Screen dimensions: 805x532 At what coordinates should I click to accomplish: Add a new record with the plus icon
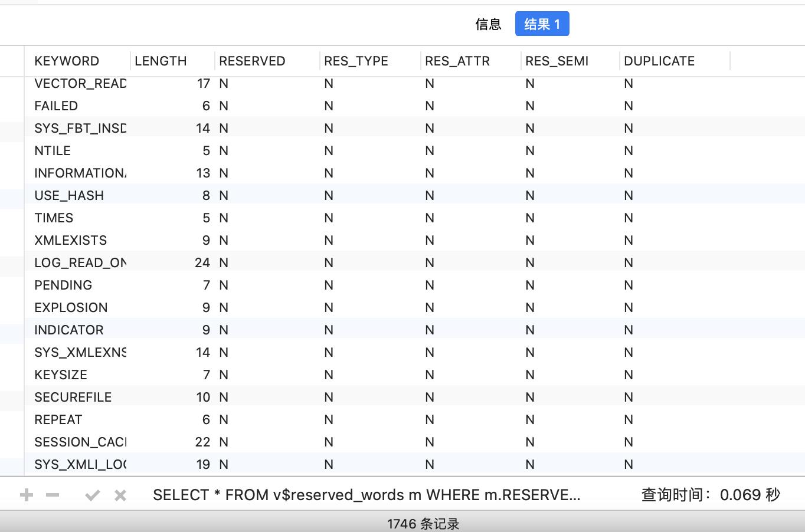click(x=26, y=495)
